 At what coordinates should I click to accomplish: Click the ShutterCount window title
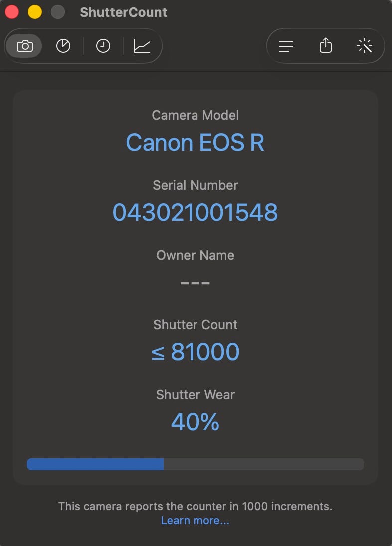click(x=124, y=12)
